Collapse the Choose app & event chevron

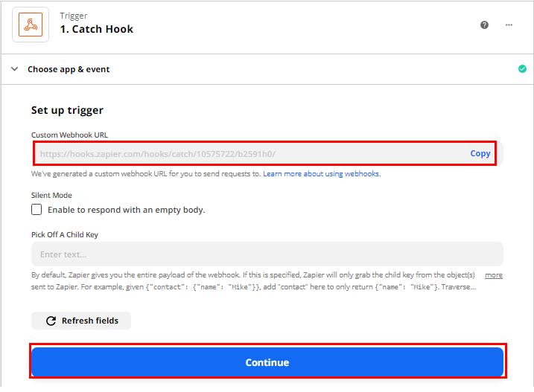15,69
